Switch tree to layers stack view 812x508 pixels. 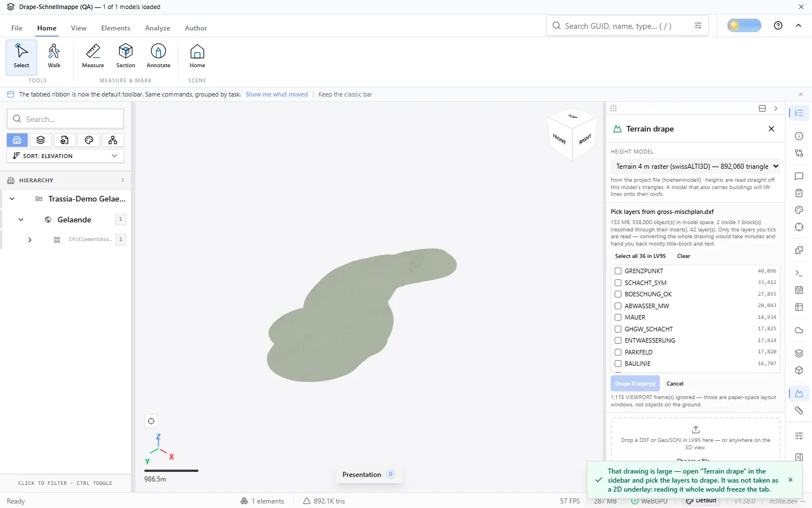tap(41, 140)
